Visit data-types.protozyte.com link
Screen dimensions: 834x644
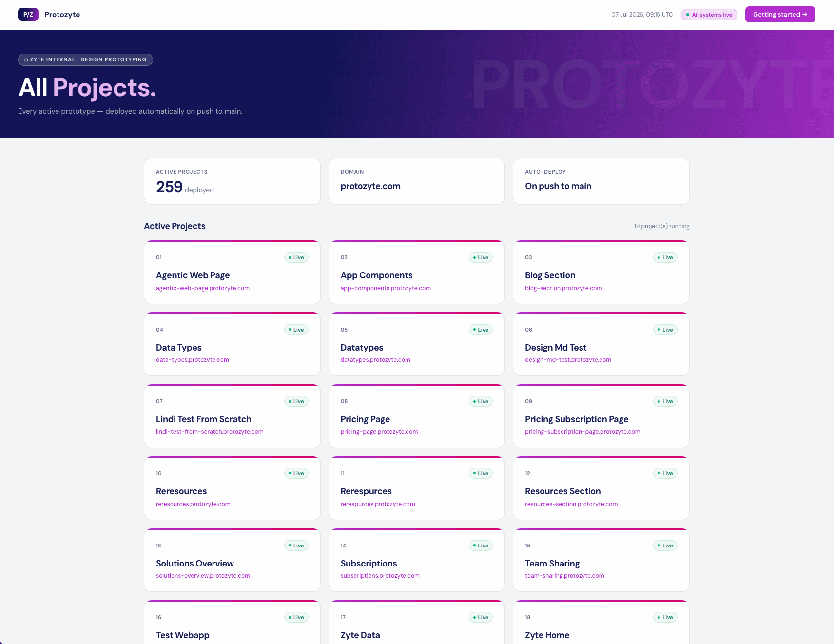[193, 360]
